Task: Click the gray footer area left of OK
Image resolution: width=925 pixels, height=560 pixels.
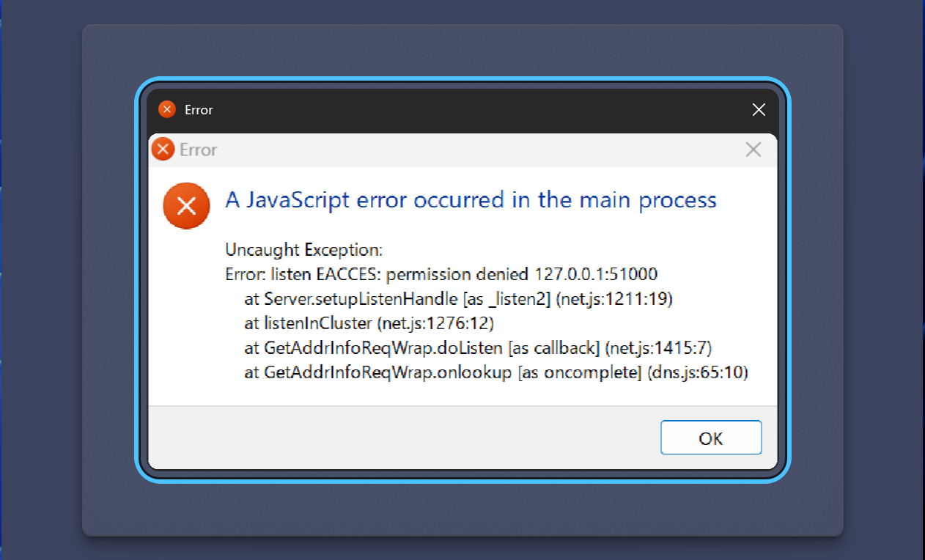Action: 403,438
